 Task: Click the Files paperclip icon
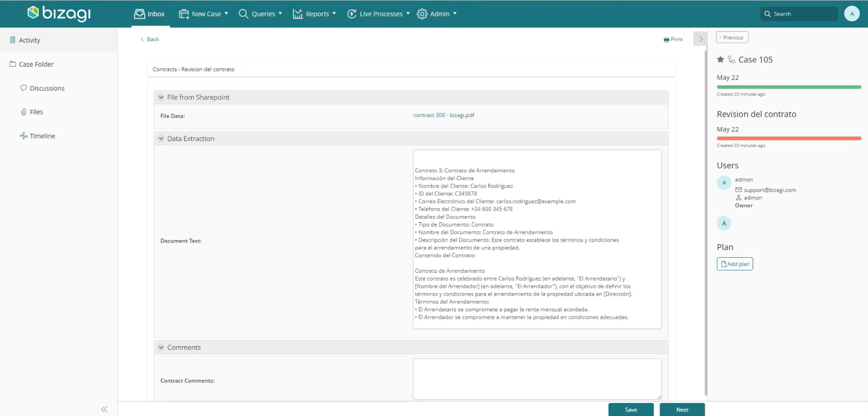point(23,112)
